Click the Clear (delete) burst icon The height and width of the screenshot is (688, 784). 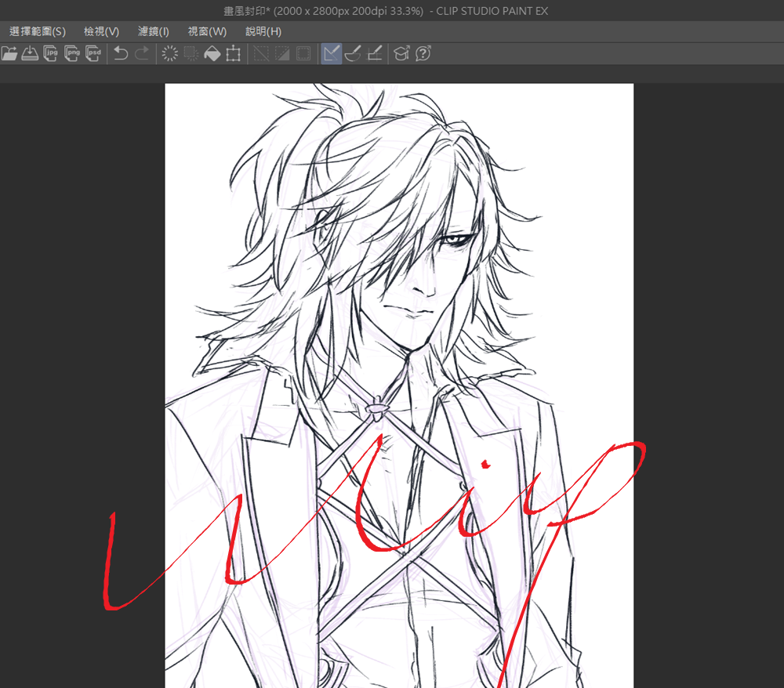point(169,53)
